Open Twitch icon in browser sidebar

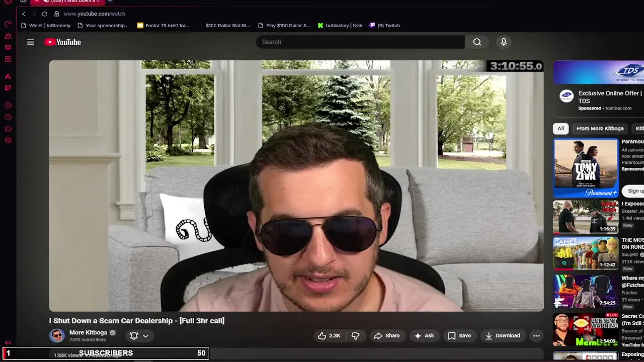click(x=8, y=88)
